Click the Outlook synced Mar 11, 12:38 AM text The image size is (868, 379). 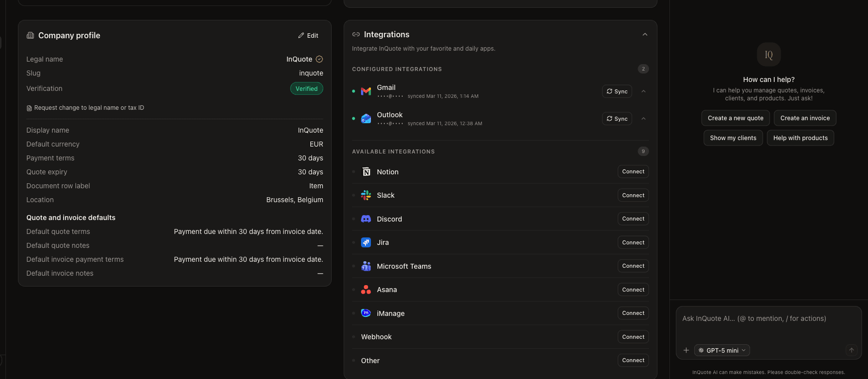(445, 124)
